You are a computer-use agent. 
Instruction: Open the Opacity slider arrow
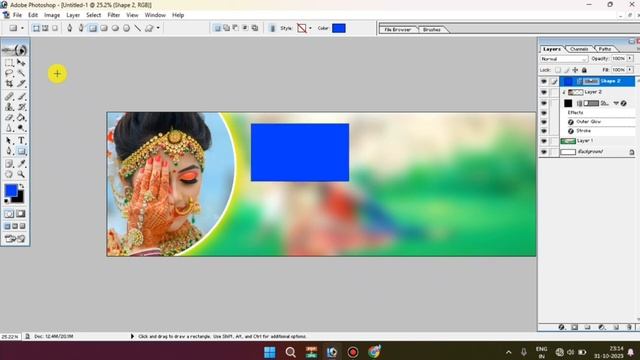tap(630, 59)
